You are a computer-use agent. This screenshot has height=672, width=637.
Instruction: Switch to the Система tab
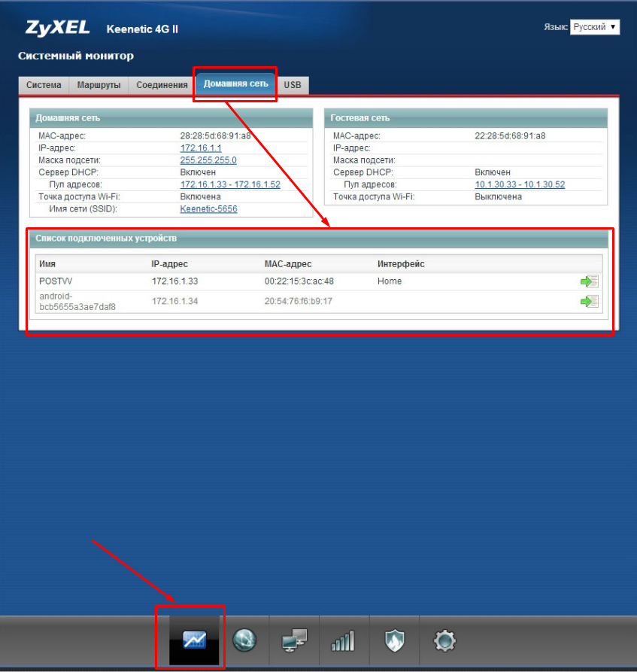click(44, 85)
